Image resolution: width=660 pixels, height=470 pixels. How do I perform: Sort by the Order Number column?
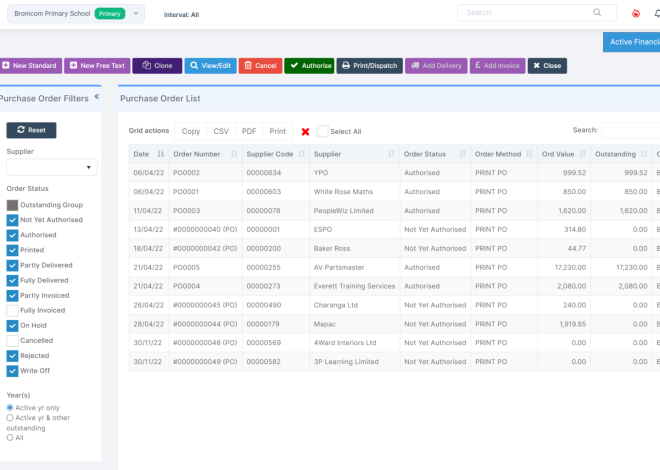pos(205,154)
